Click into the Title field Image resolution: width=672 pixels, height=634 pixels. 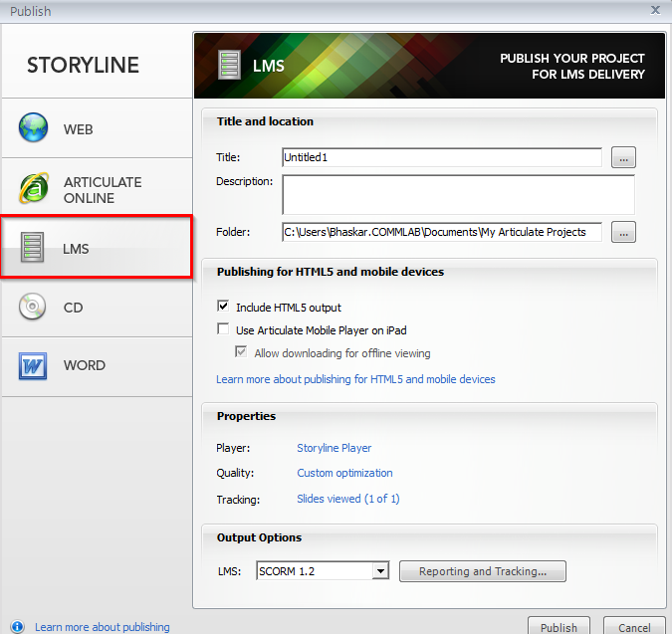pos(442,157)
